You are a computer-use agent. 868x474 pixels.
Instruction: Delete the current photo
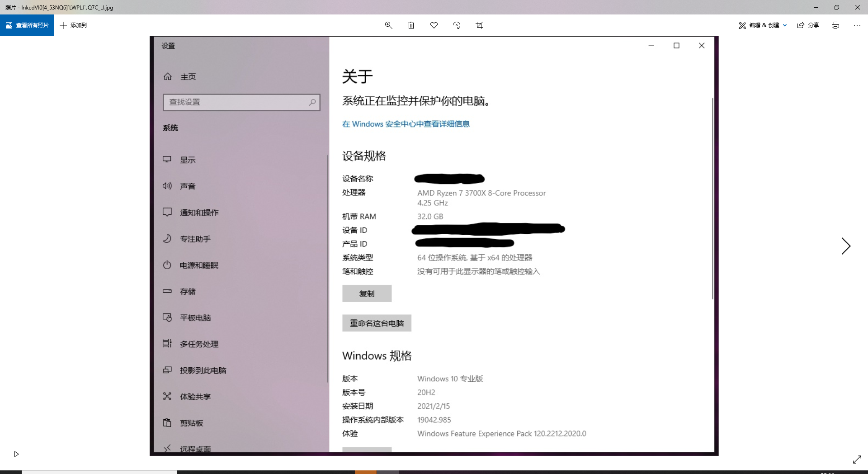(x=411, y=25)
